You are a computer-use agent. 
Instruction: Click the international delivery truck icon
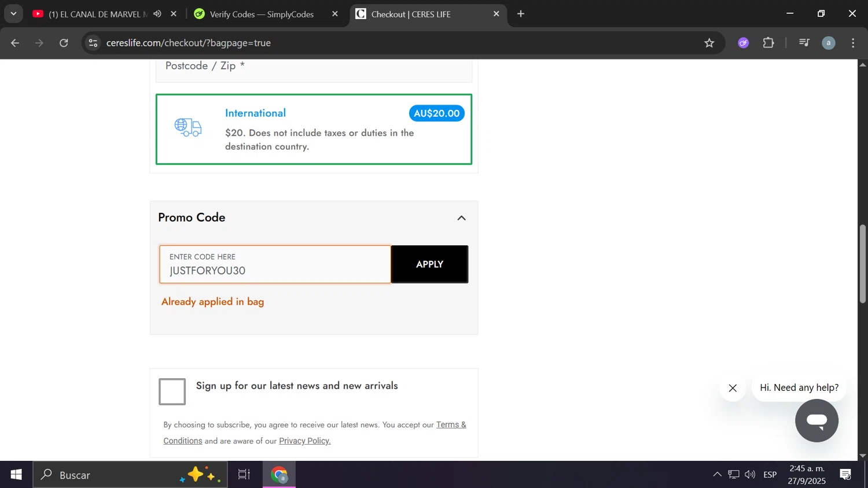[188, 127]
